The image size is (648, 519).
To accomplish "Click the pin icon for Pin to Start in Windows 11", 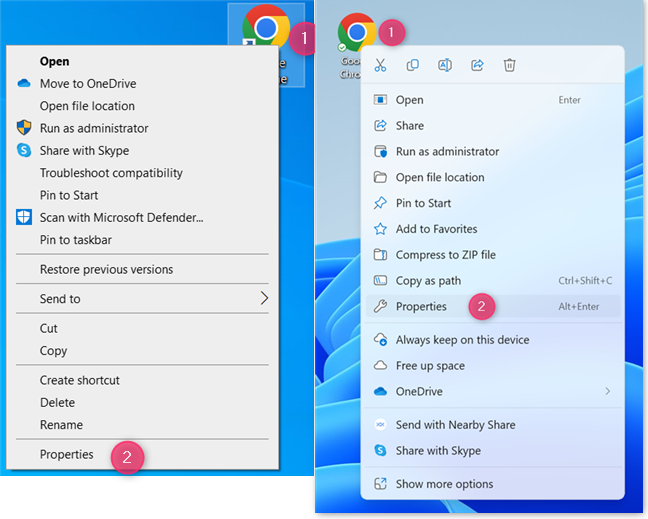I will pos(380,203).
